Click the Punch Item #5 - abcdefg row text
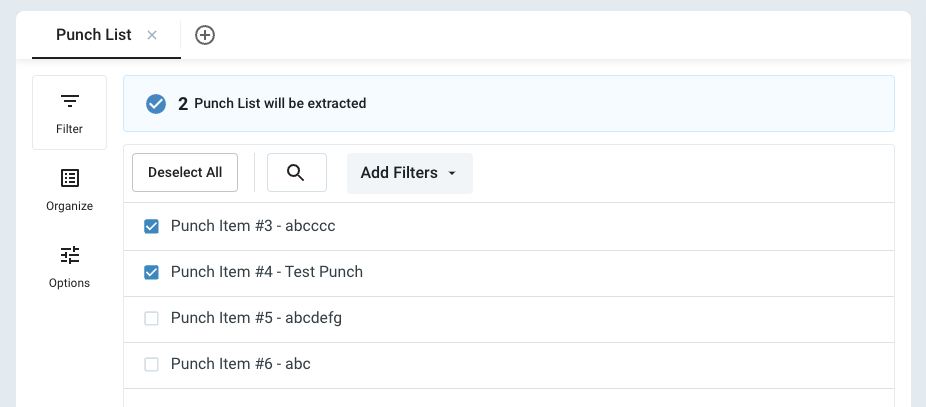The image size is (926, 407). (257, 318)
